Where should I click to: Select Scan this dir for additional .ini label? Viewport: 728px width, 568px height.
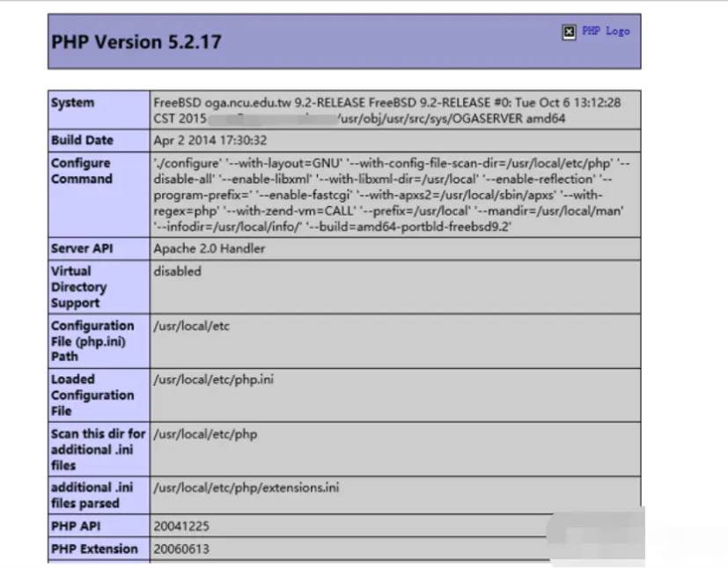coord(99,450)
